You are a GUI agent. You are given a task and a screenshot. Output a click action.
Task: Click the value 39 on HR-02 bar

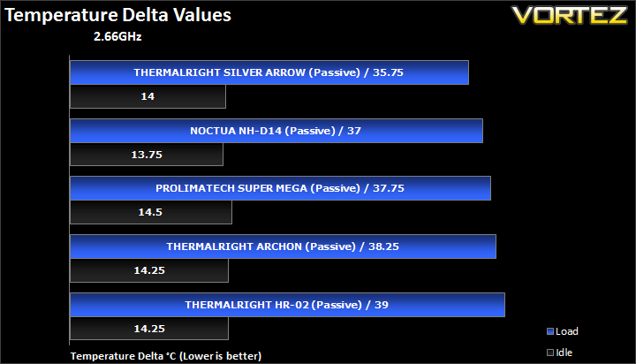(382, 305)
